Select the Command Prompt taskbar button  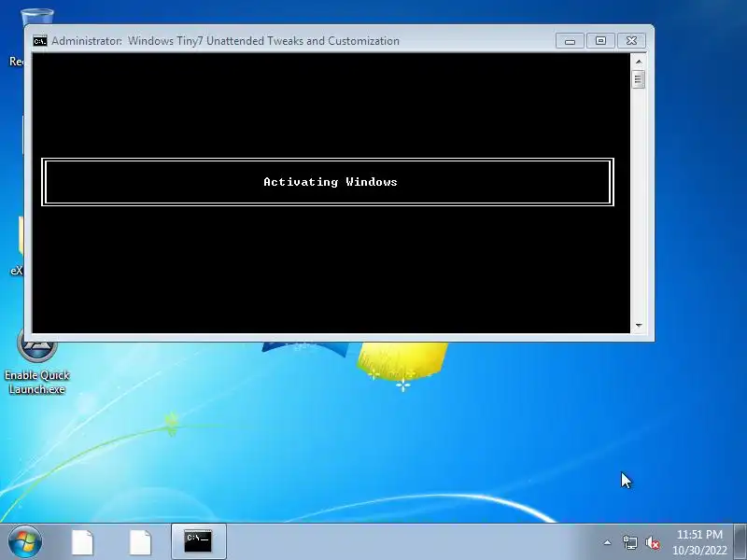tap(198, 542)
